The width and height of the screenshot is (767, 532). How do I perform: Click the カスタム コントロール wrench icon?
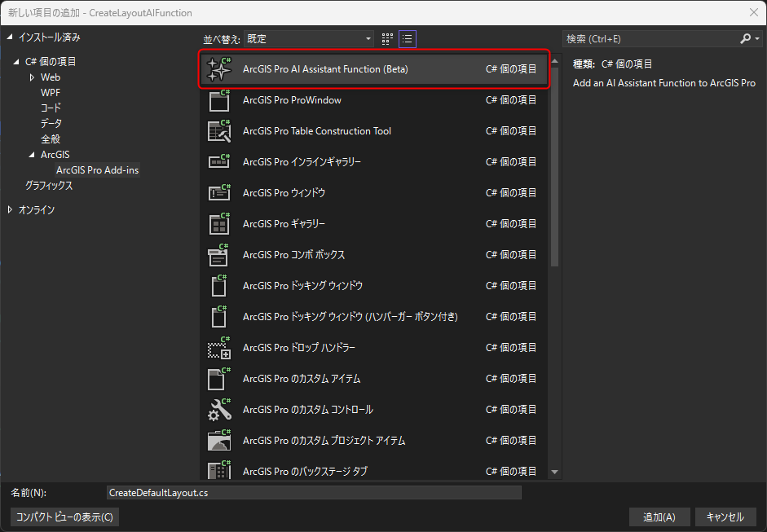(218, 409)
